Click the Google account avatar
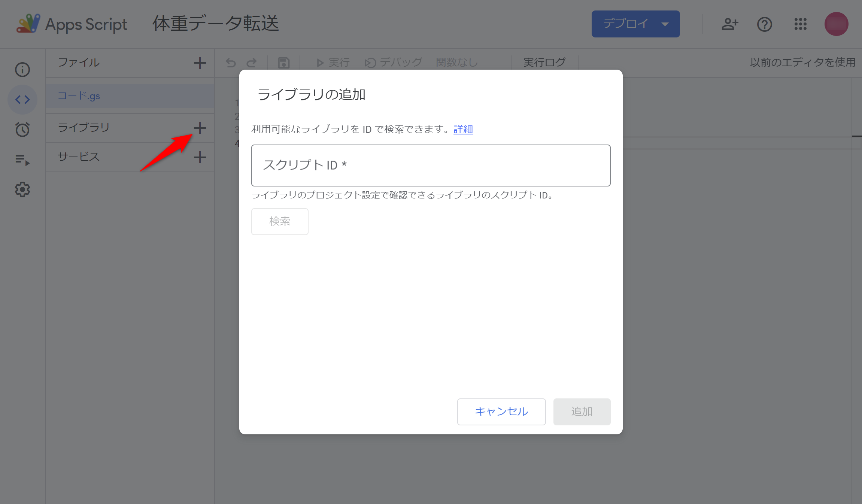This screenshot has width=862, height=504. click(x=836, y=24)
